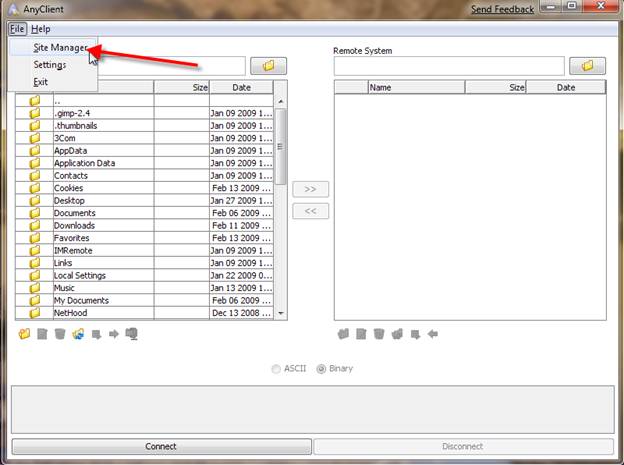
Task: Click the folder icon beside Contacts
Action: coord(35,176)
